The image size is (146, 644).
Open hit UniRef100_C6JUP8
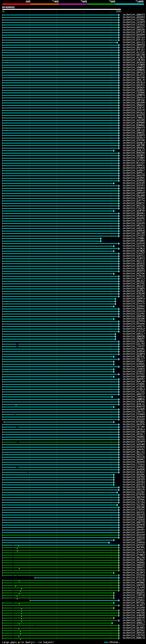pyautogui.click(x=134, y=588)
